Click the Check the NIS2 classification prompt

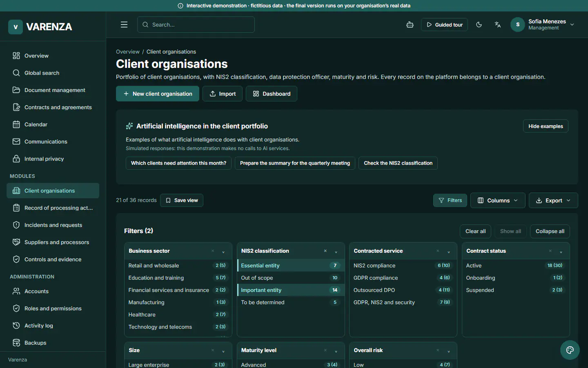coord(398,163)
